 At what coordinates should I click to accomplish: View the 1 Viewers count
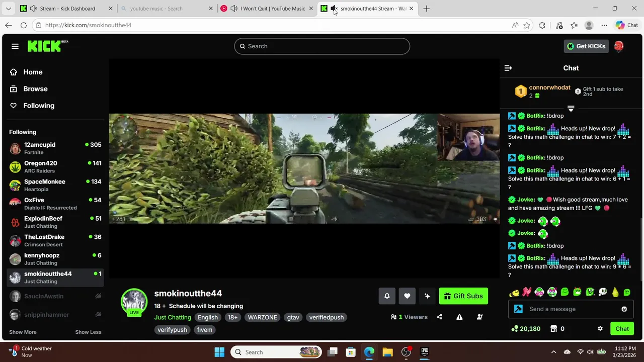pyautogui.click(x=409, y=317)
